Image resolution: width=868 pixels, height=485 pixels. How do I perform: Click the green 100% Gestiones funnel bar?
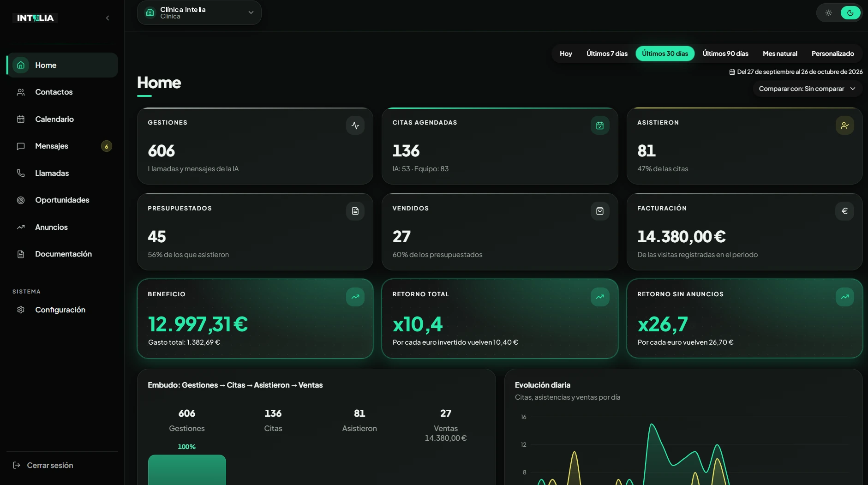click(187, 470)
